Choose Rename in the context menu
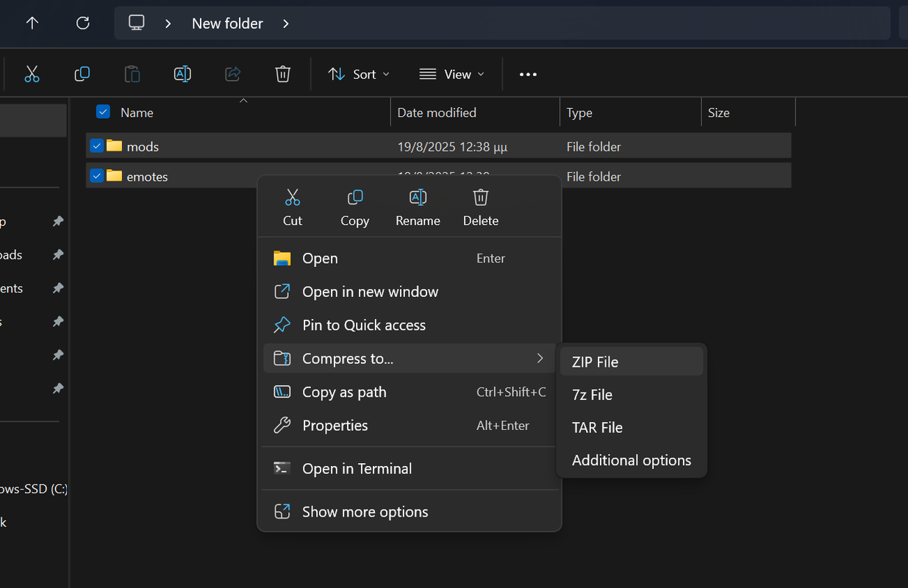 coord(418,207)
